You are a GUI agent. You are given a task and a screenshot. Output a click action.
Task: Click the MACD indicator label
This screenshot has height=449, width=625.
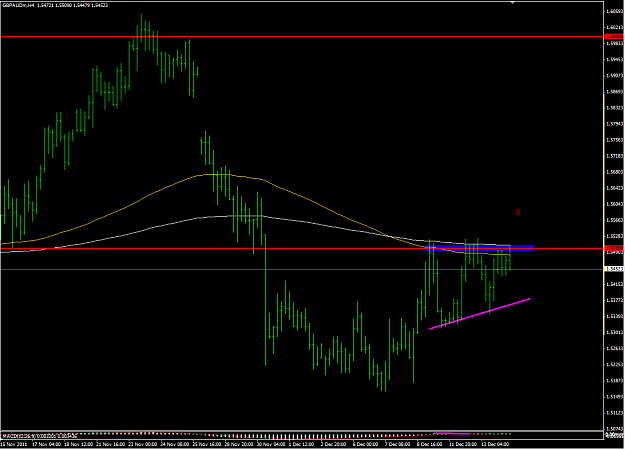(x=40, y=435)
